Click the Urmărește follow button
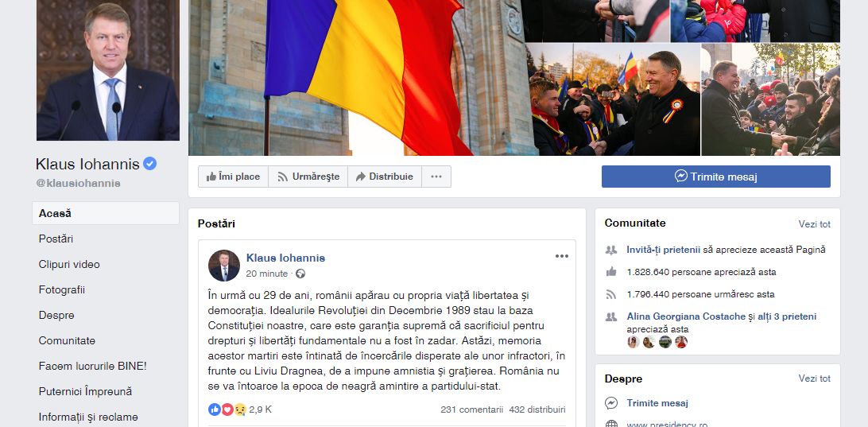The image size is (868, 427). coord(308,177)
